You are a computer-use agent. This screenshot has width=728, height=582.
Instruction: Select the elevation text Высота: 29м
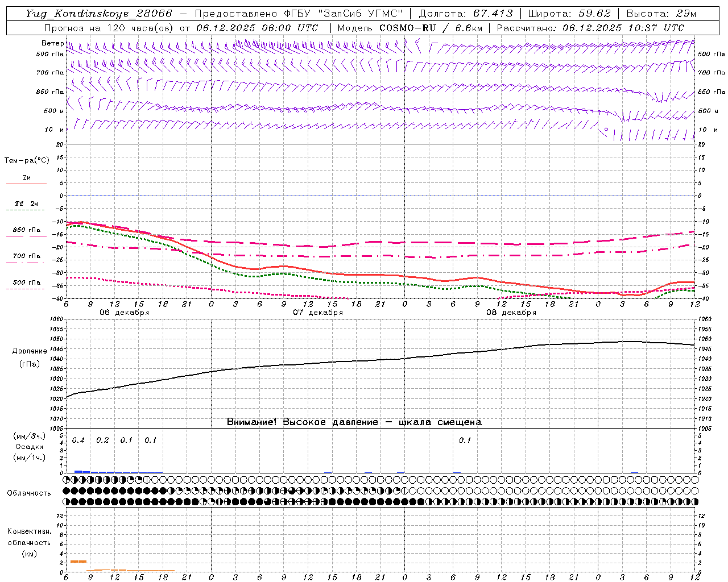click(661, 14)
